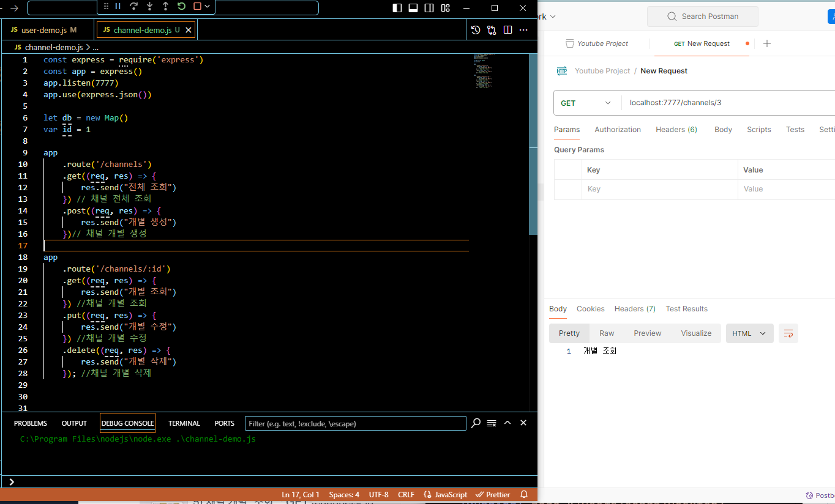Open the file timeline history icon

pyautogui.click(x=476, y=30)
